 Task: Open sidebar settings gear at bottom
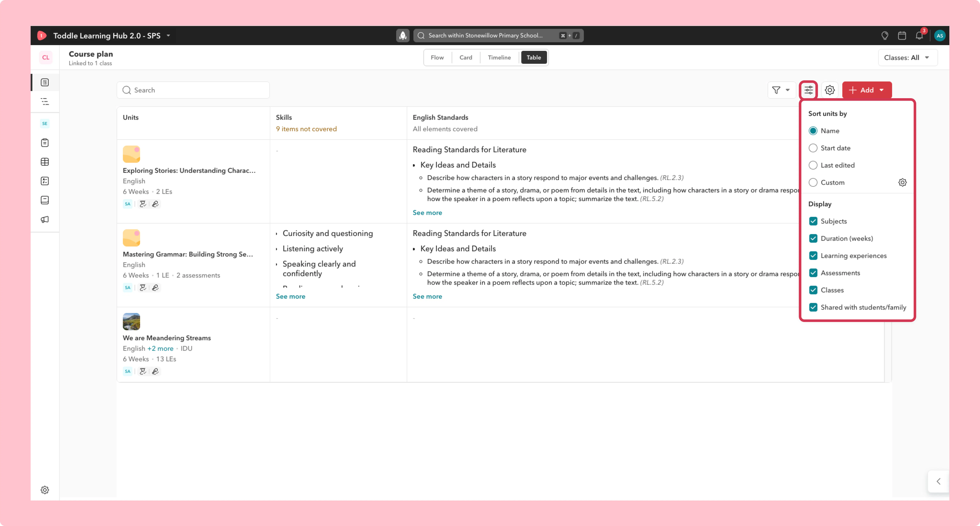pyautogui.click(x=45, y=490)
